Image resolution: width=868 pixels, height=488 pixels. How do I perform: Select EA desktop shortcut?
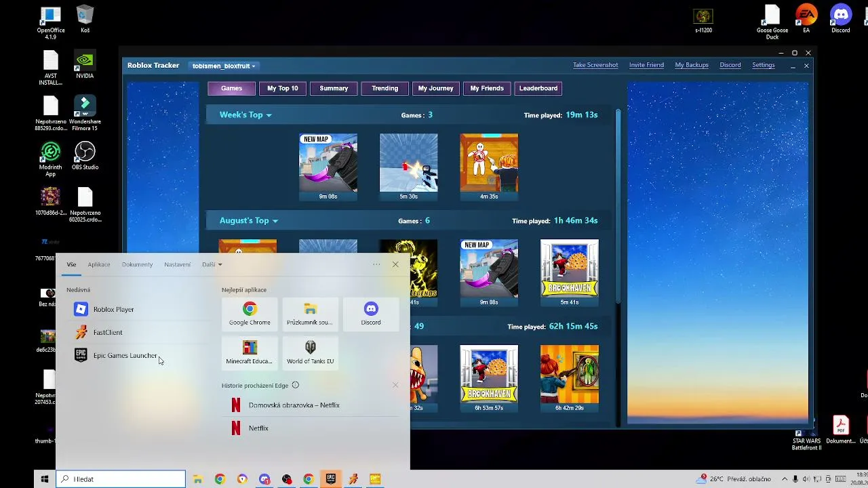(x=806, y=20)
